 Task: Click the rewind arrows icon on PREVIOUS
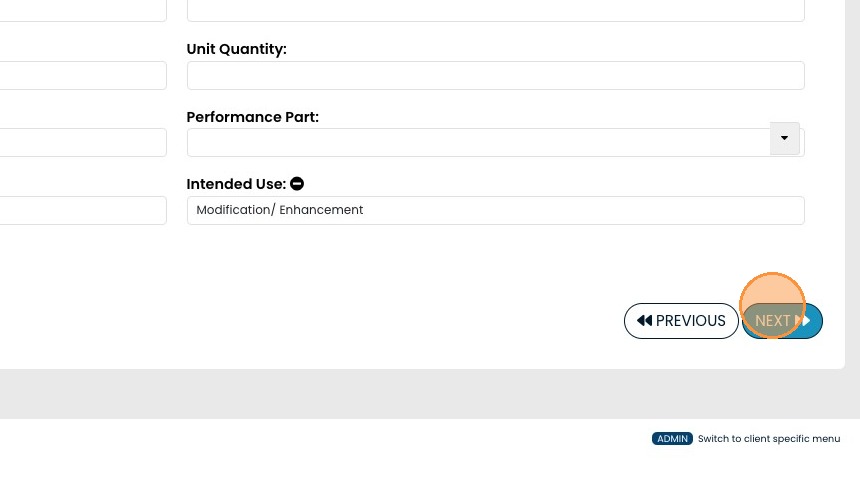tap(644, 321)
